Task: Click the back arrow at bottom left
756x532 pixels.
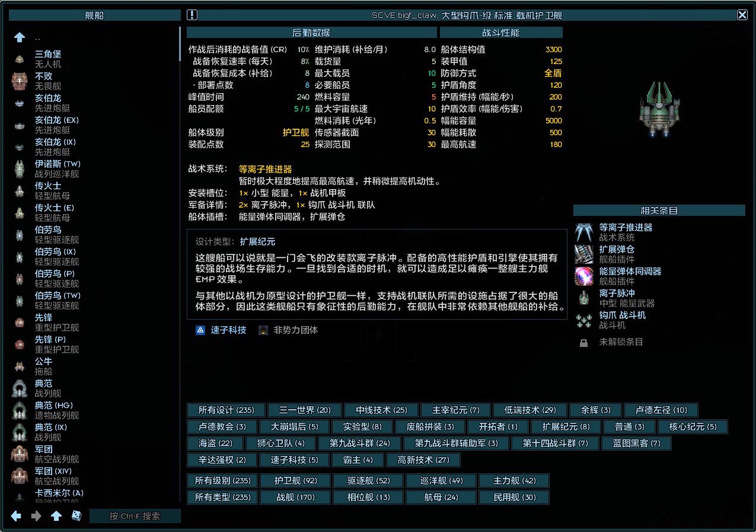Action: coord(17,516)
